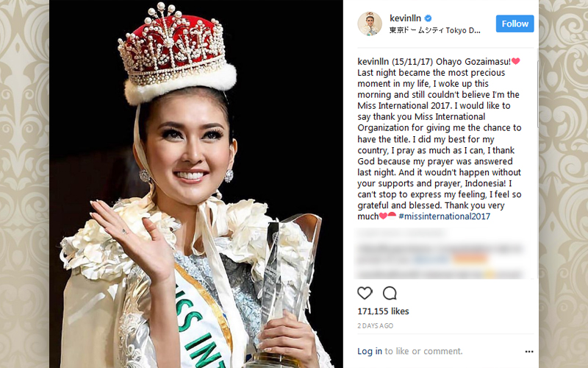
Task: Click the caption panel scrollbar
Action: [537, 94]
